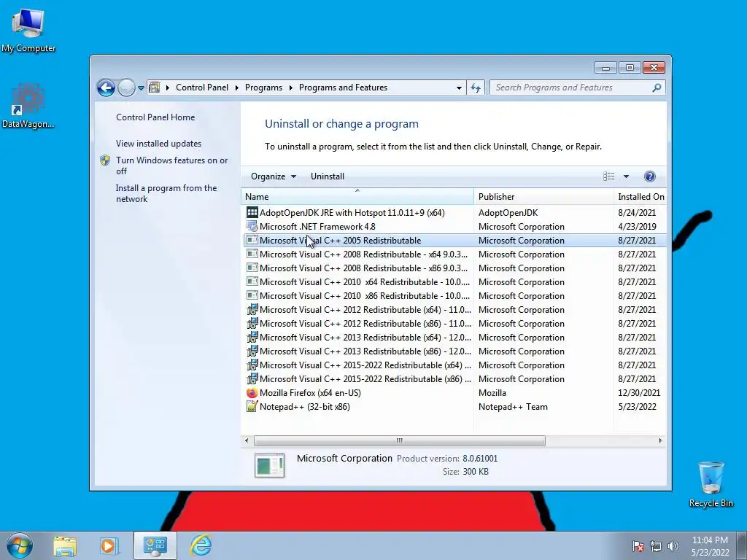Image resolution: width=747 pixels, height=560 pixels.
Task: Go to the Programs breadcrumb
Action: pyautogui.click(x=263, y=87)
